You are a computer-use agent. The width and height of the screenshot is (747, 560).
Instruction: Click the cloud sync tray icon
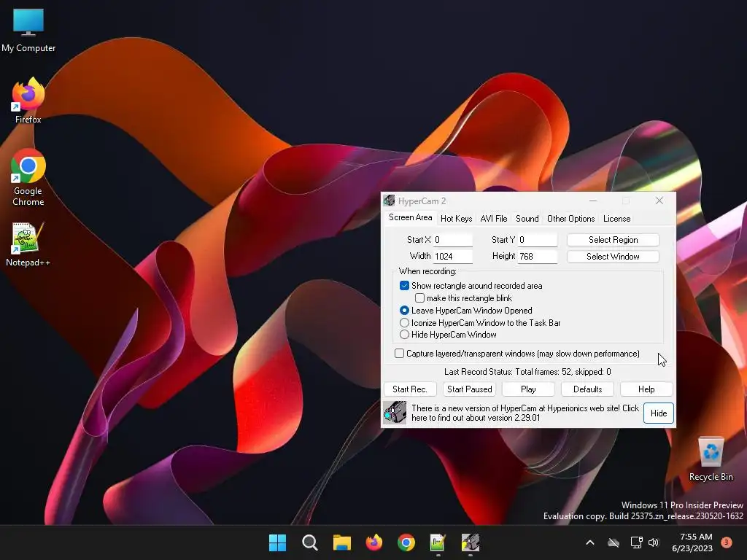point(614,542)
